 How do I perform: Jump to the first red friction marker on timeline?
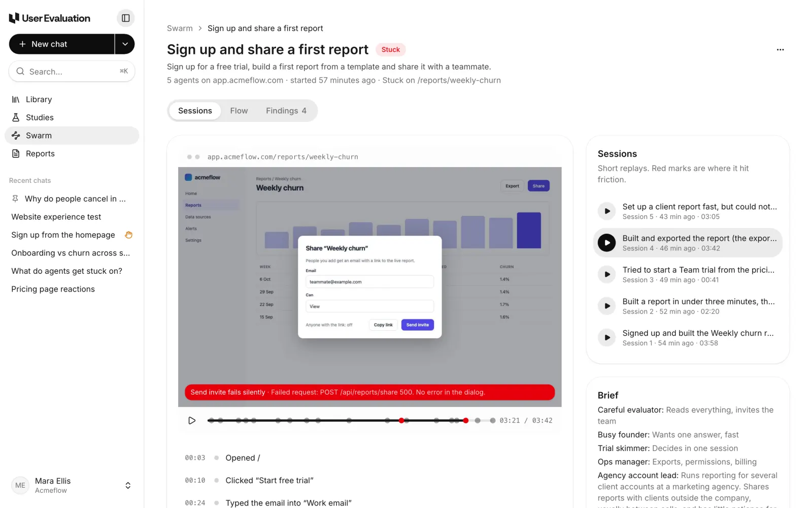(401, 421)
